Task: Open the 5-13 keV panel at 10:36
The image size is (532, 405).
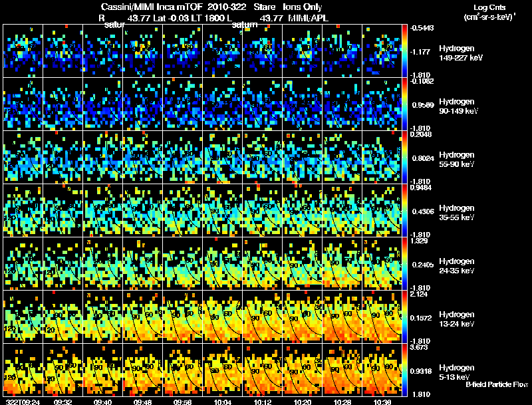Action: point(382,370)
